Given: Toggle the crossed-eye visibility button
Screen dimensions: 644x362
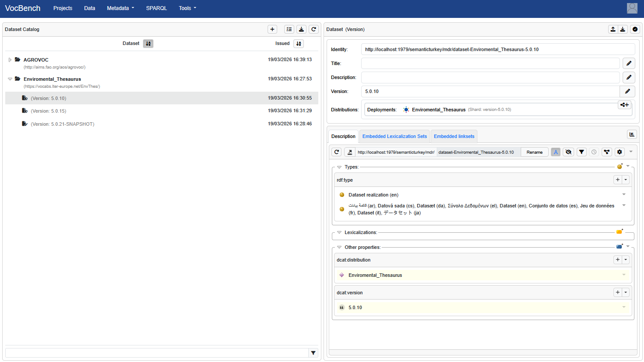Looking at the screenshot, I should (x=568, y=152).
